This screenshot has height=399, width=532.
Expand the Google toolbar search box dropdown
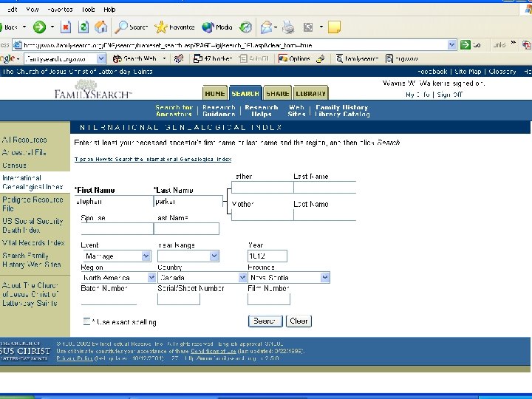(x=101, y=58)
